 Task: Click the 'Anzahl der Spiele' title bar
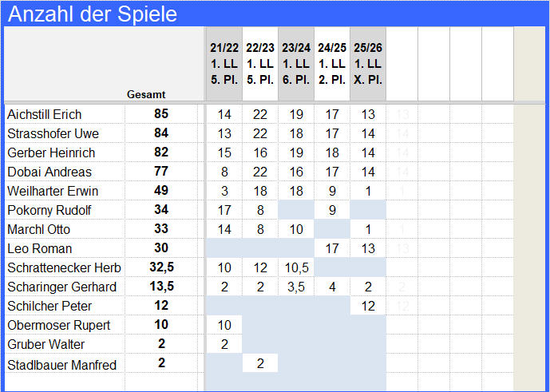coord(275,14)
